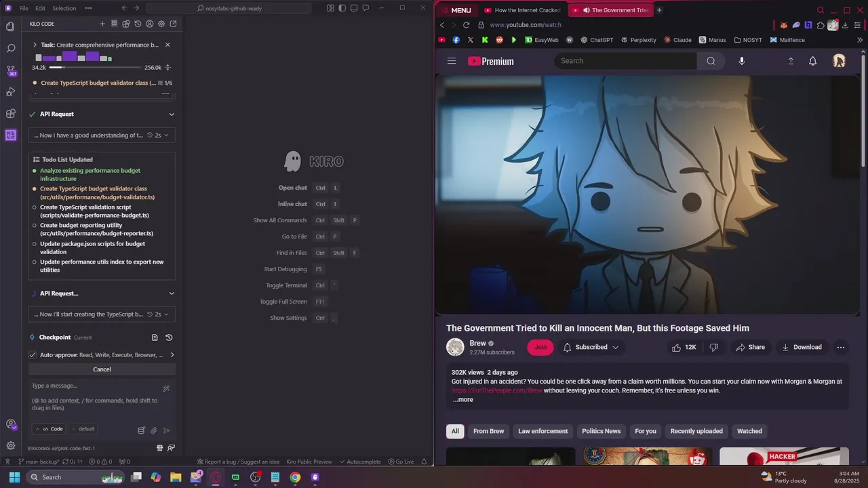Toggle the 1/6 todo list indicator
The width and height of the screenshot is (868, 488).
point(165,83)
